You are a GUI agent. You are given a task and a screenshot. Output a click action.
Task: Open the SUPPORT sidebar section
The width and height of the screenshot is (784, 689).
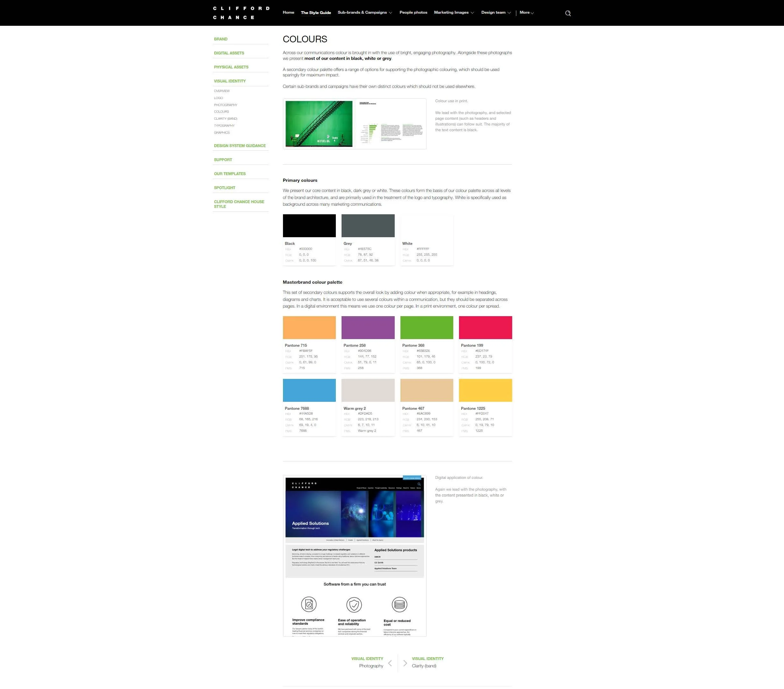(223, 160)
